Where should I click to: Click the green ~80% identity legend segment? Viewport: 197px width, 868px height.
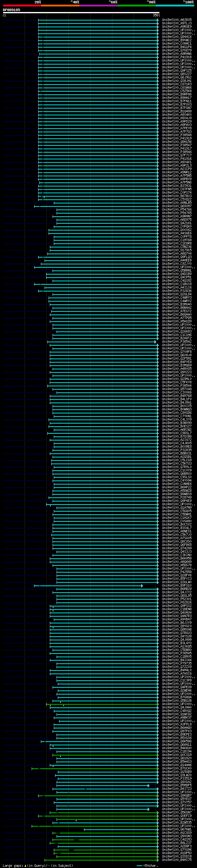(137, 6)
